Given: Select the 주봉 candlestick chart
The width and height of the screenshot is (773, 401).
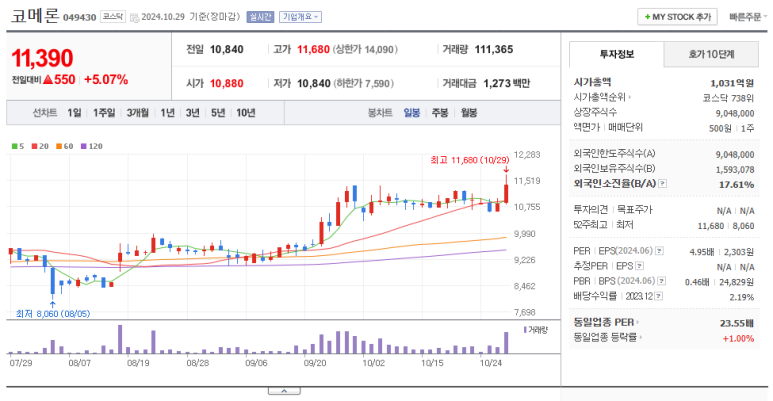Looking at the screenshot, I should pyautogui.click(x=440, y=113).
